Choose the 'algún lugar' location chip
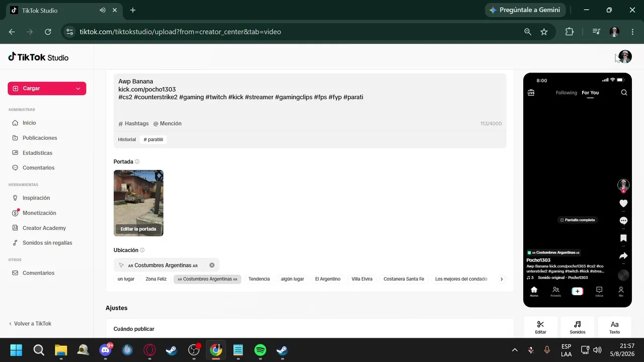The width and height of the screenshot is (644, 362). click(292, 279)
